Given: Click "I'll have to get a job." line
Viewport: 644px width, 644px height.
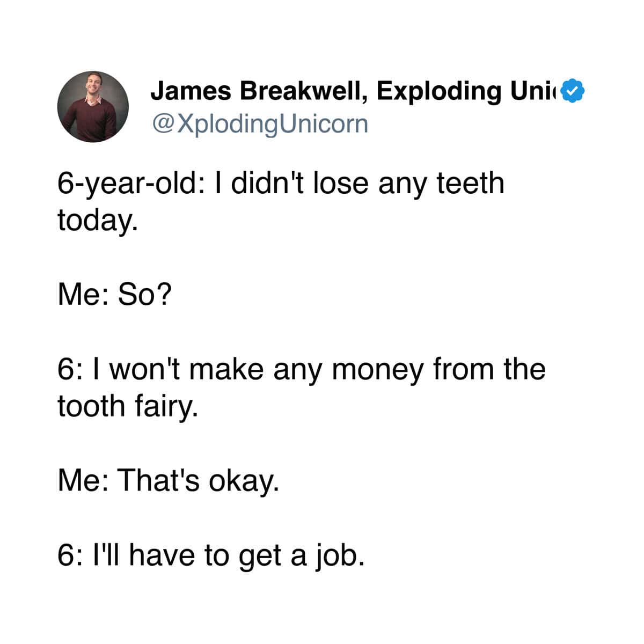Looking at the screenshot, I should 211,556.
